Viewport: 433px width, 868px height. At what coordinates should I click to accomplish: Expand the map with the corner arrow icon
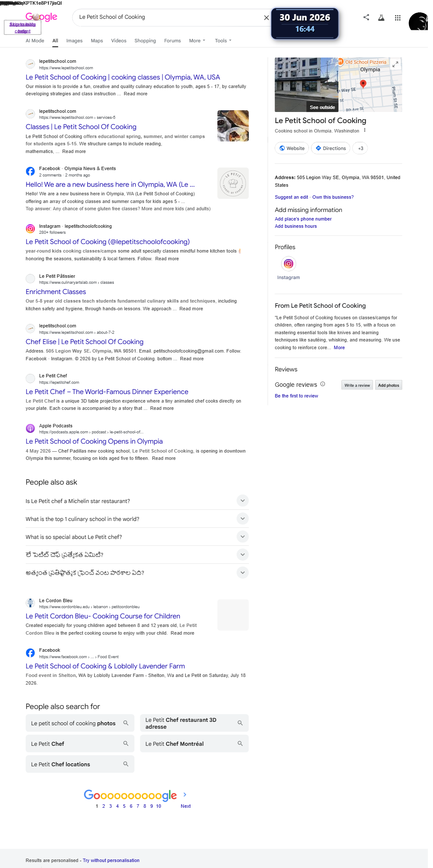coord(396,64)
